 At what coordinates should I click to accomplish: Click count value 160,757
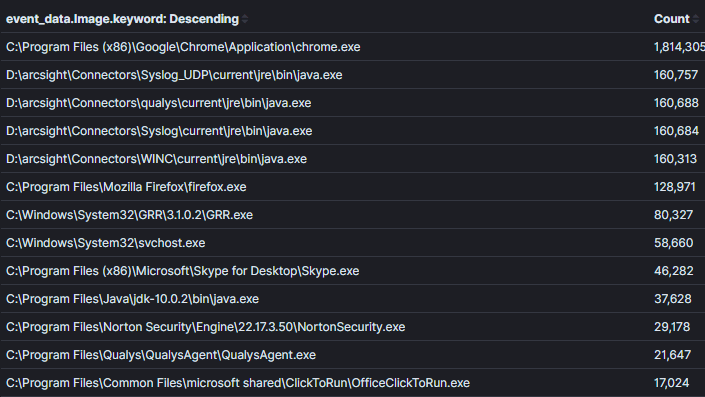click(676, 75)
